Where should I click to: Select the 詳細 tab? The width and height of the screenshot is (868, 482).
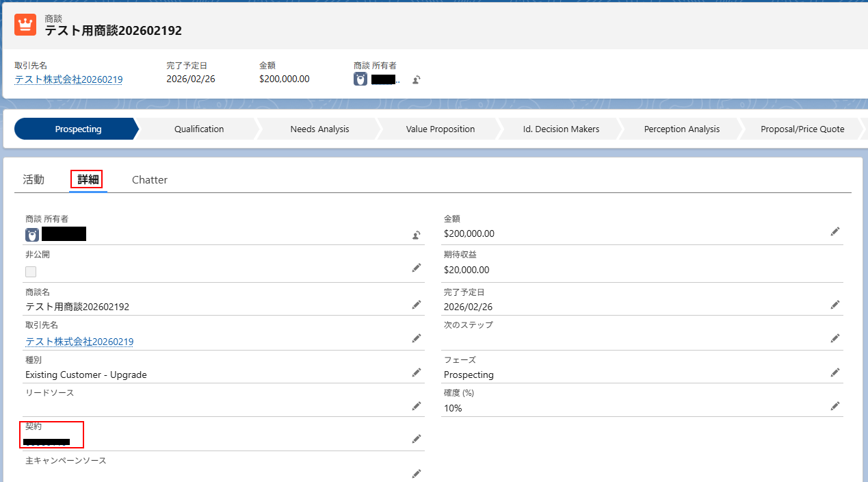tap(88, 179)
